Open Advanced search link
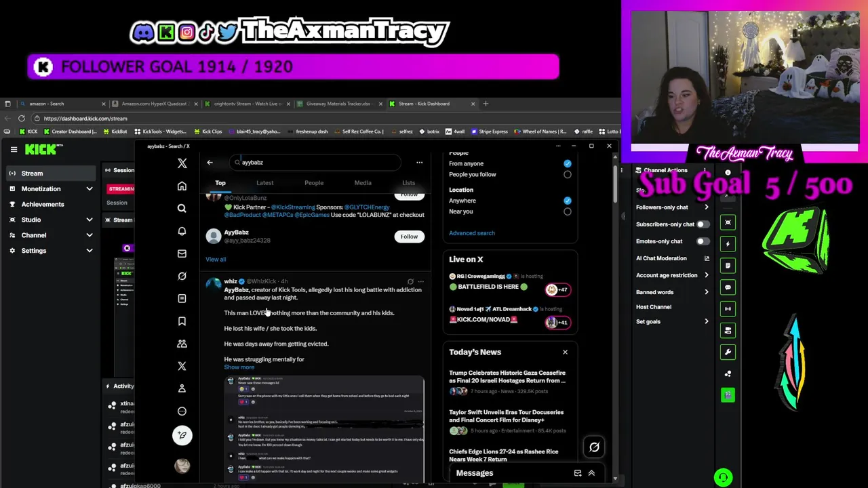This screenshot has height=488, width=868. [x=472, y=233]
